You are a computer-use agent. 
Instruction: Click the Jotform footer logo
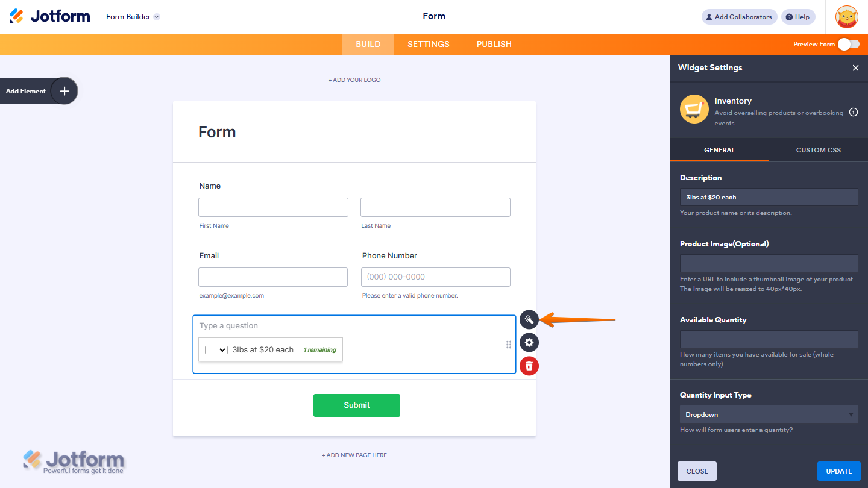(x=74, y=461)
